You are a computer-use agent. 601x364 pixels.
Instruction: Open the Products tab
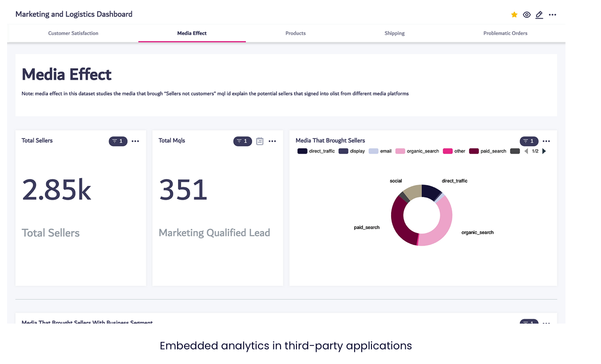click(296, 33)
